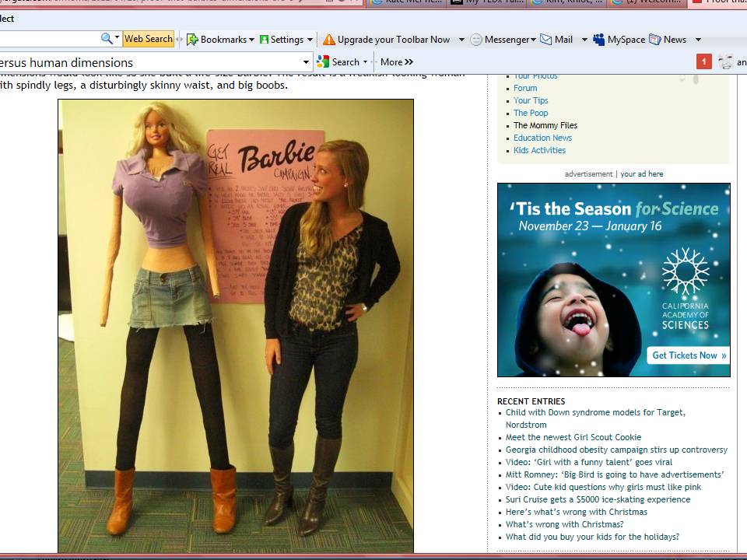Open the Education News link
747x560 pixels.
pyautogui.click(x=542, y=138)
